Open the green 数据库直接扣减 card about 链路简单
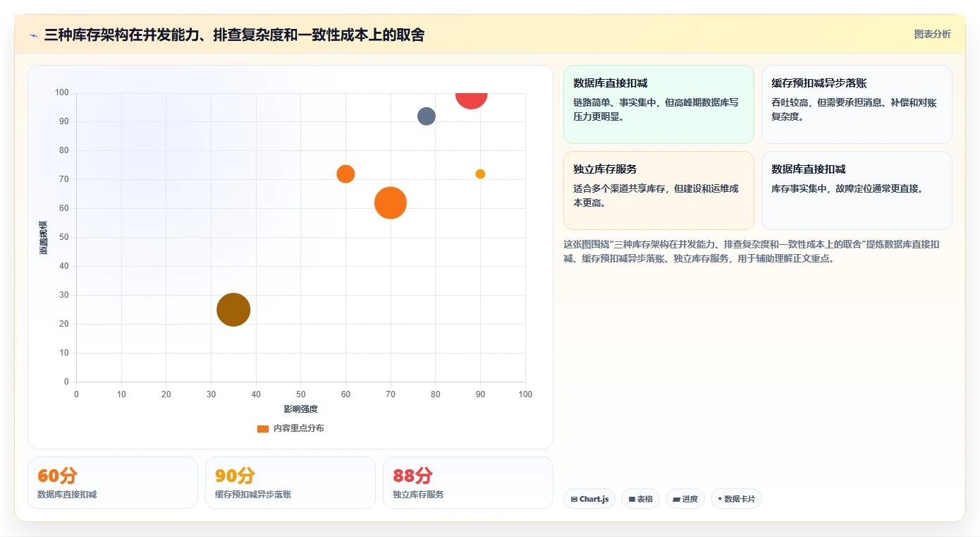The width and height of the screenshot is (980, 537). click(x=659, y=104)
